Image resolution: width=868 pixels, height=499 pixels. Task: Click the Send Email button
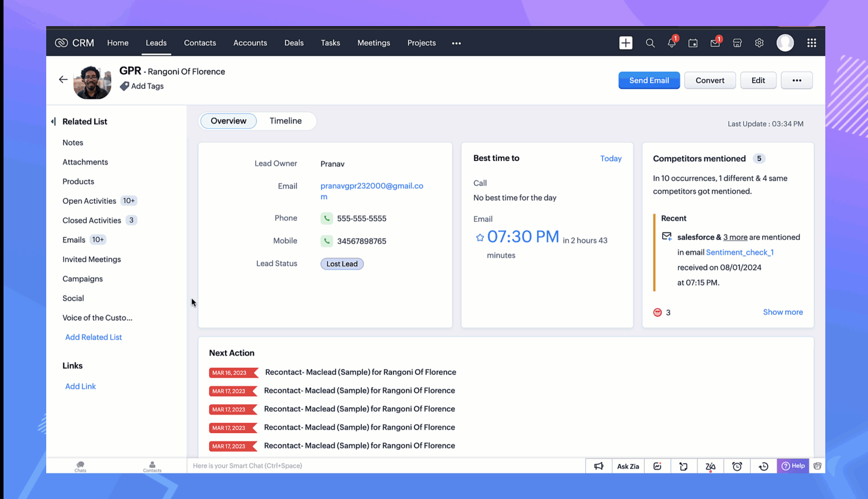[x=648, y=80]
